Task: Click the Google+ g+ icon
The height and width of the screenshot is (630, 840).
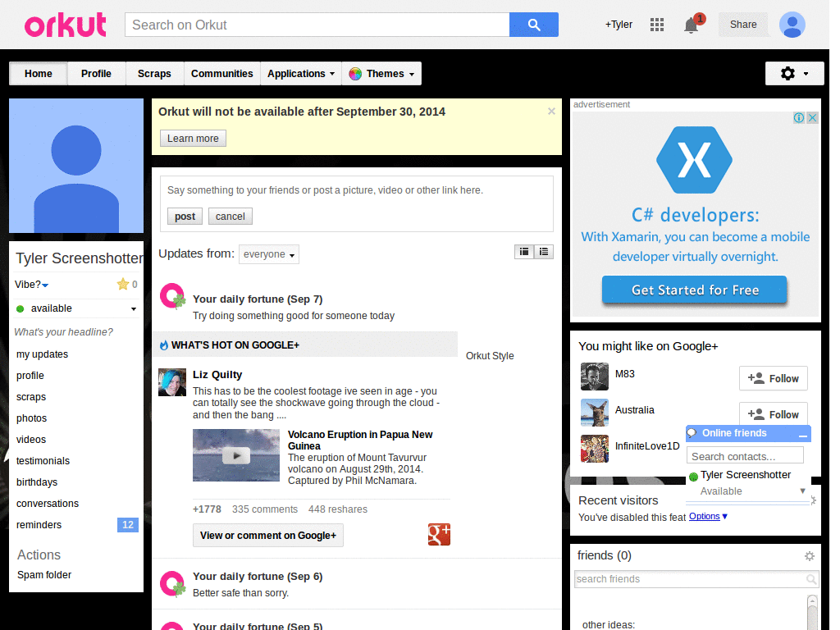Action: (439, 534)
